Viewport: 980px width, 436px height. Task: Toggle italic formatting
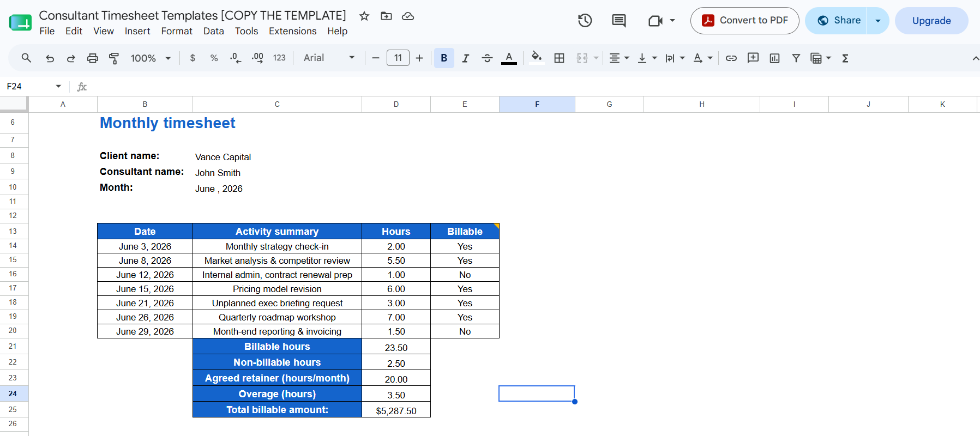465,58
